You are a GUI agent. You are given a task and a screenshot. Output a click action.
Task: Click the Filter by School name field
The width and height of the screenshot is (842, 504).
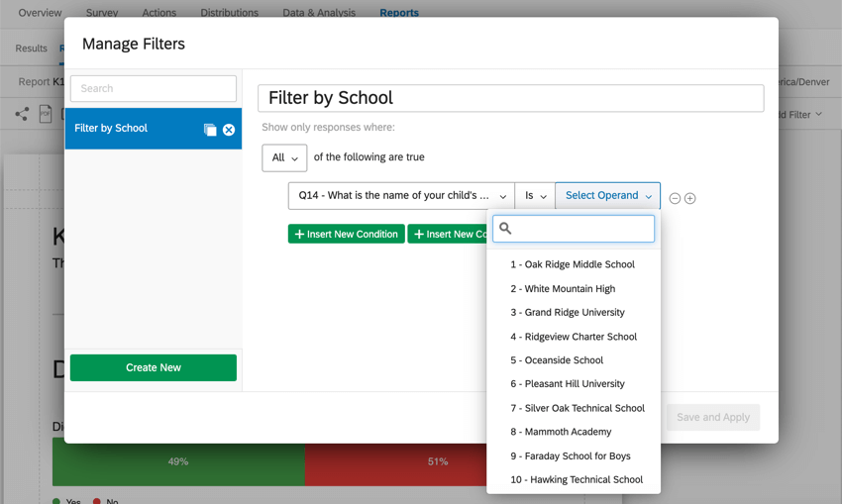(x=511, y=98)
